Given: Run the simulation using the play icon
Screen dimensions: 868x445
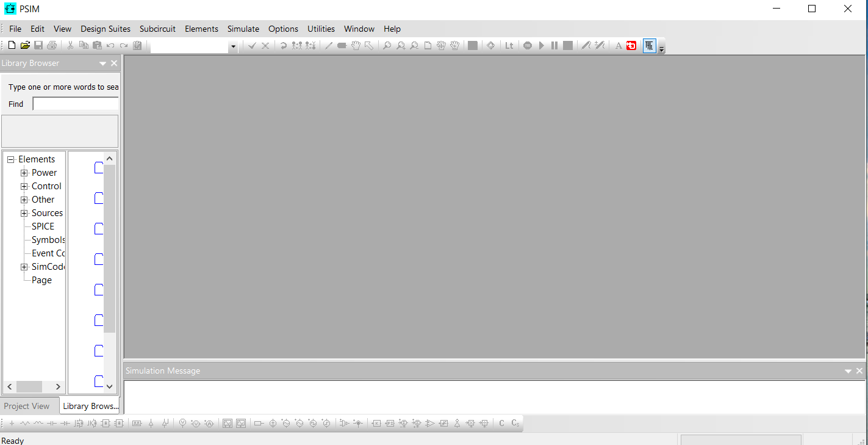Looking at the screenshot, I should (x=541, y=45).
